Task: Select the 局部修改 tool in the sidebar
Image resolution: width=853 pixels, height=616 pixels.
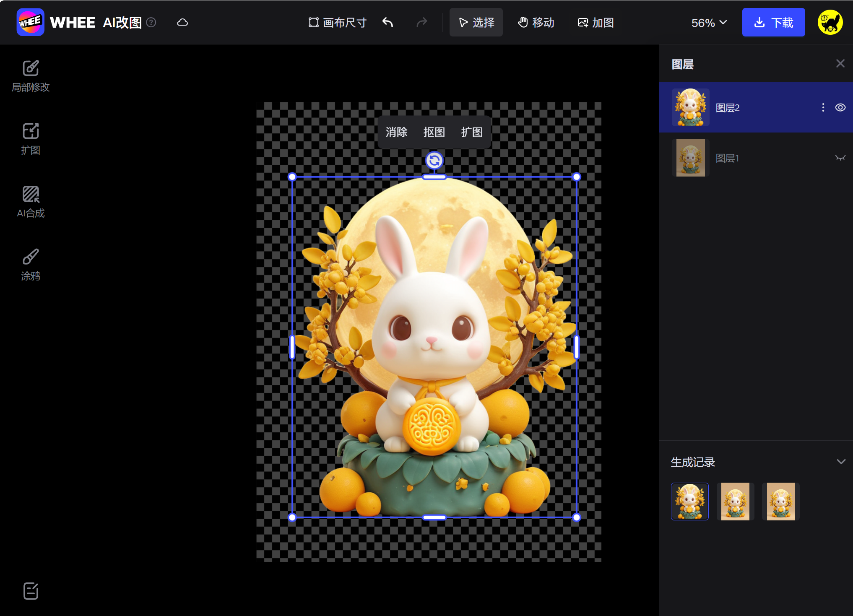Action: click(30, 75)
